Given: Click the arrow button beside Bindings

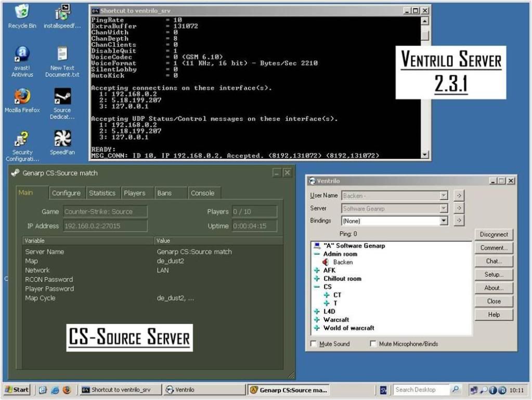Looking at the screenshot, I should [459, 221].
